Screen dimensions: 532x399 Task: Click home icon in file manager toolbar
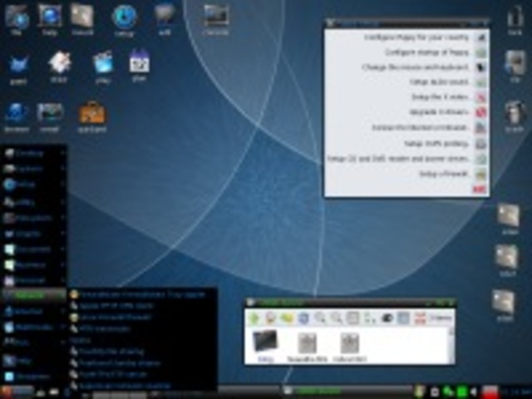270,318
